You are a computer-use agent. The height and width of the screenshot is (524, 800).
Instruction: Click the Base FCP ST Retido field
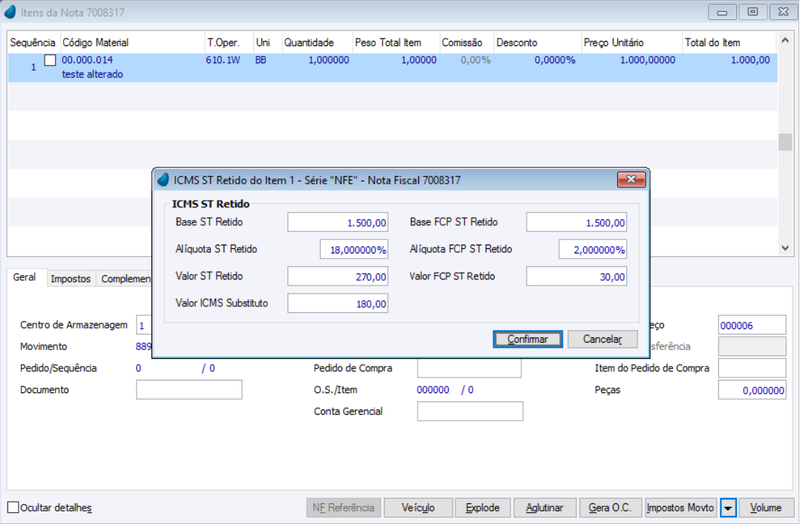[x=577, y=222]
